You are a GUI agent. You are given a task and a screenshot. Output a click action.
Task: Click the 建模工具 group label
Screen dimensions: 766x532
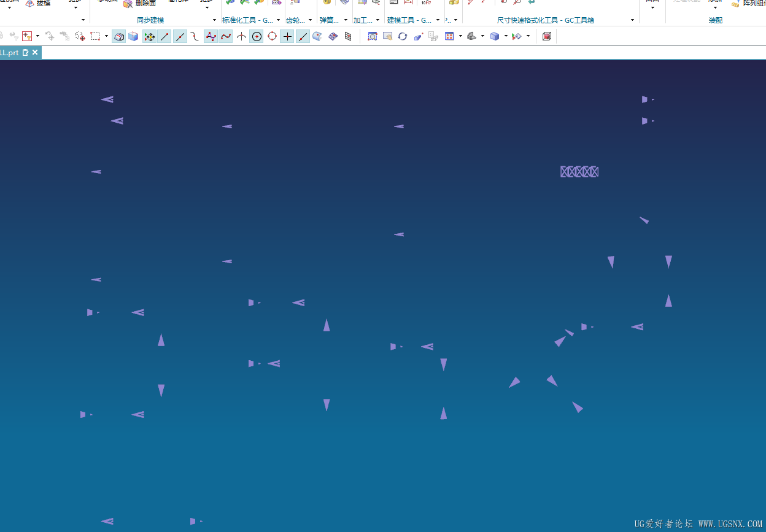pyautogui.click(x=409, y=20)
